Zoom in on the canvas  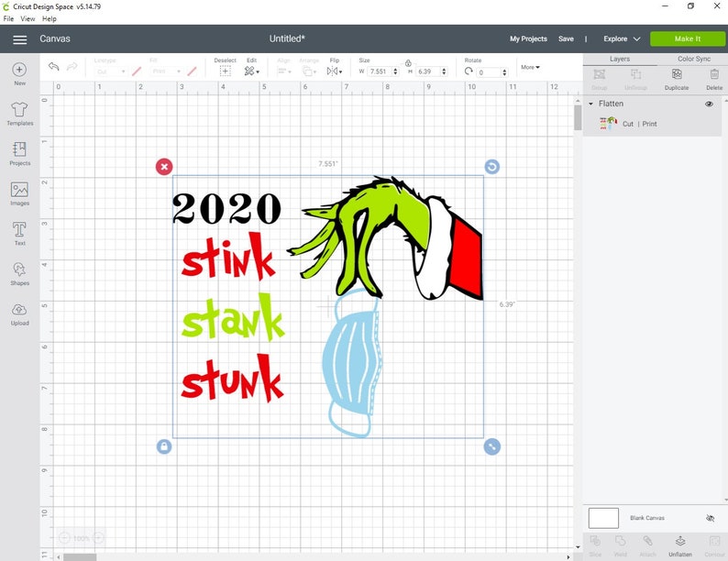[98, 538]
